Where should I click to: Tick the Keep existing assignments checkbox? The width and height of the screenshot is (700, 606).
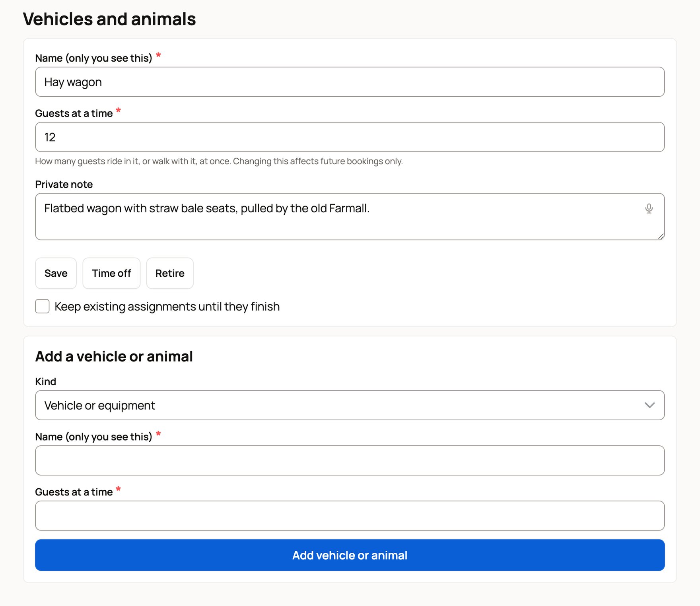coord(42,306)
